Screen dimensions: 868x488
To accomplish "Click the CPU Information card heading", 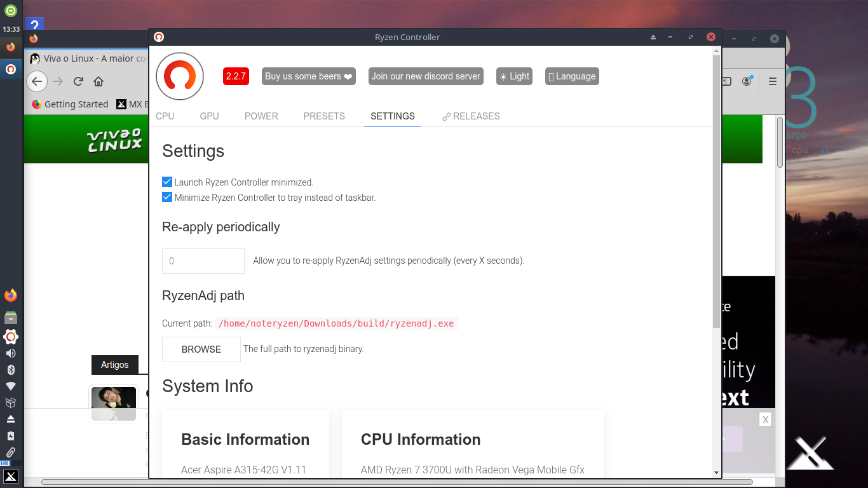I will [x=421, y=440].
